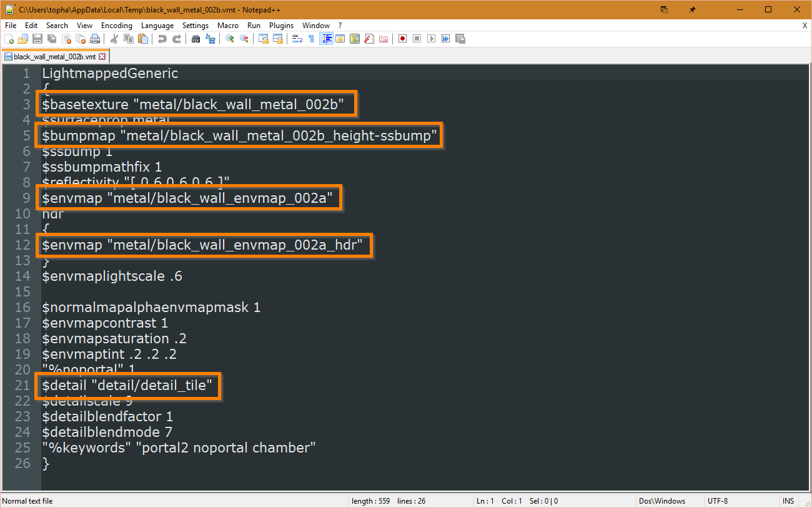Click the Open file folder icon
This screenshot has width=812, height=508.
point(23,39)
